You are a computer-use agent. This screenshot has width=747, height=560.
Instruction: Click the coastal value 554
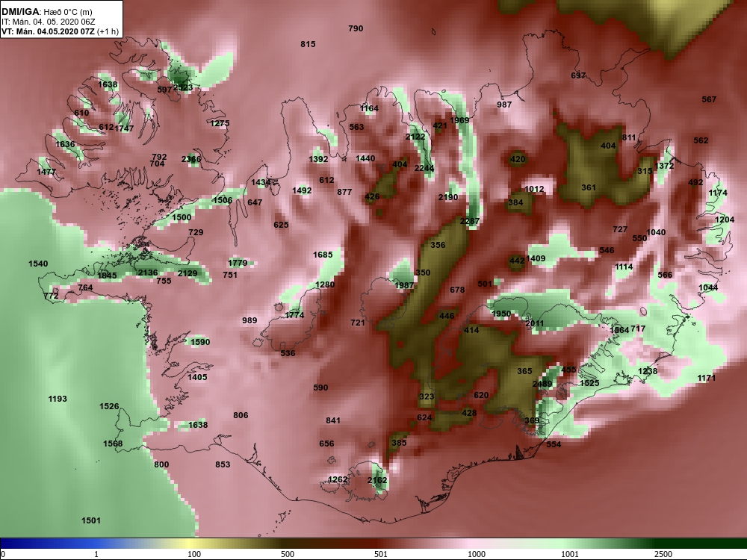[x=554, y=444]
